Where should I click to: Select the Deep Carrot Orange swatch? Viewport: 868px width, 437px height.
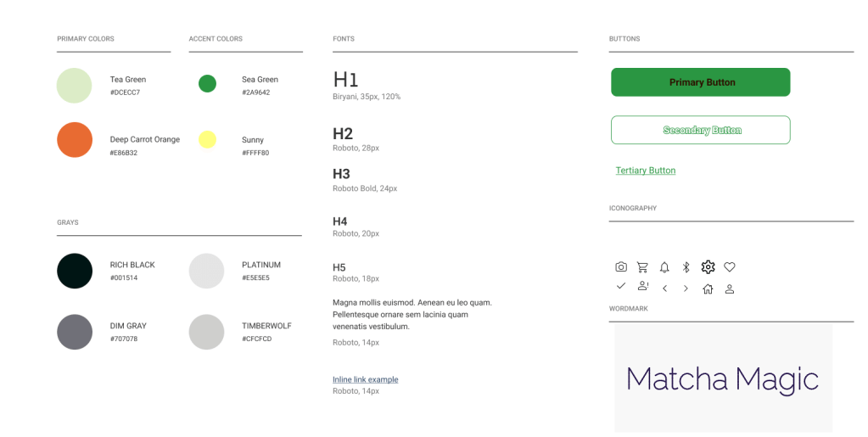75,140
